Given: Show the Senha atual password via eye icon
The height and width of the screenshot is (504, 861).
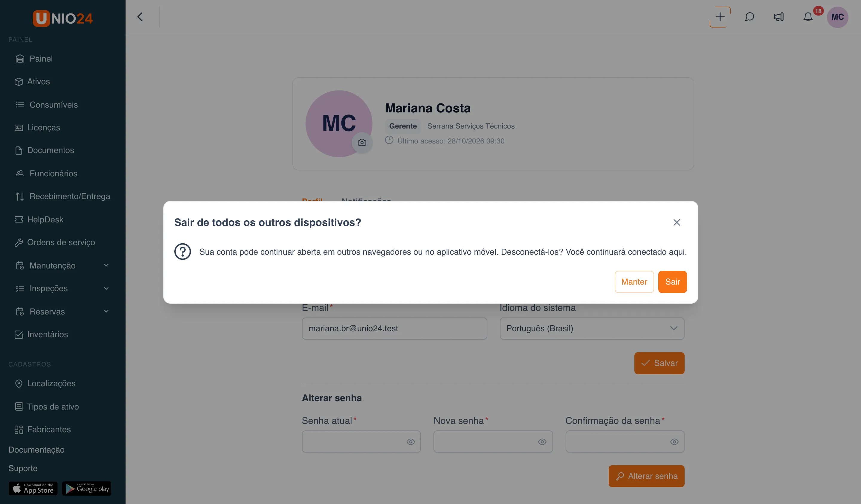Looking at the screenshot, I should click(410, 442).
